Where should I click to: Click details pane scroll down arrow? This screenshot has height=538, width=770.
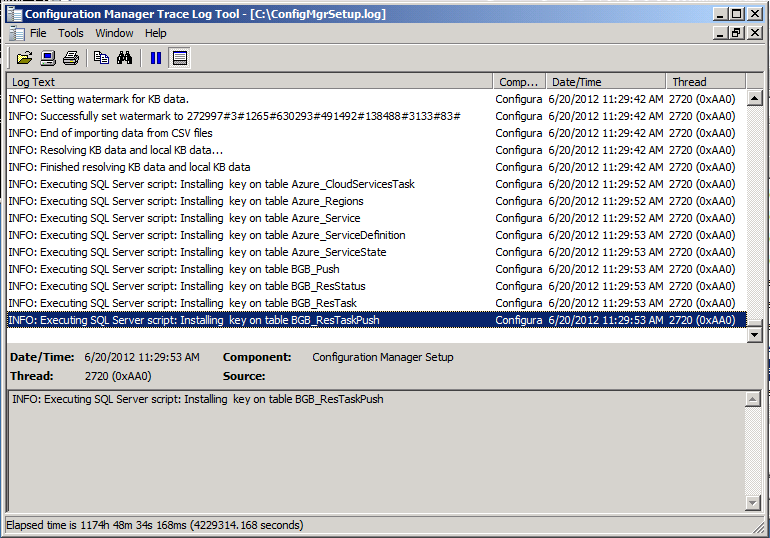coord(752,503)
